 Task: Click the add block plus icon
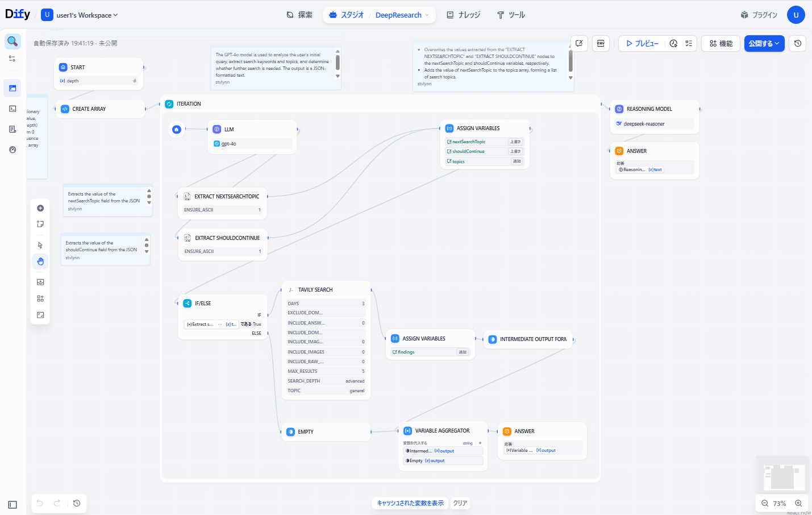click(40, 208)
